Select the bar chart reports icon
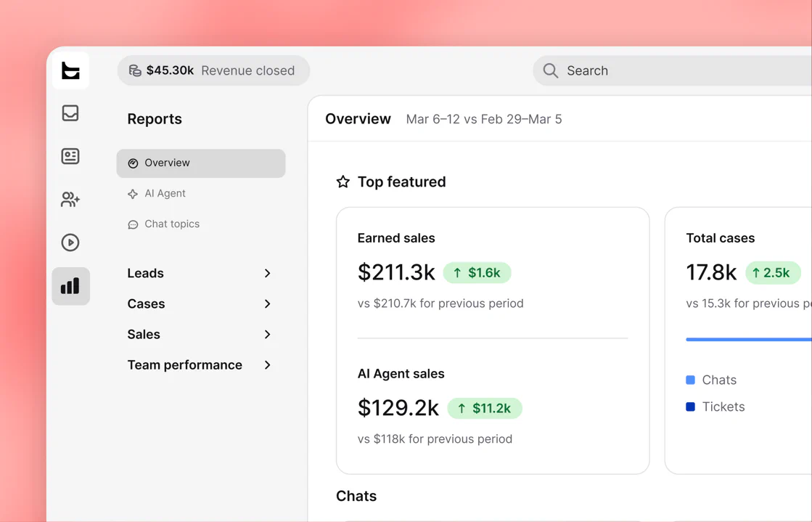This screenshot has height=522, width=812. click(71, 286)
